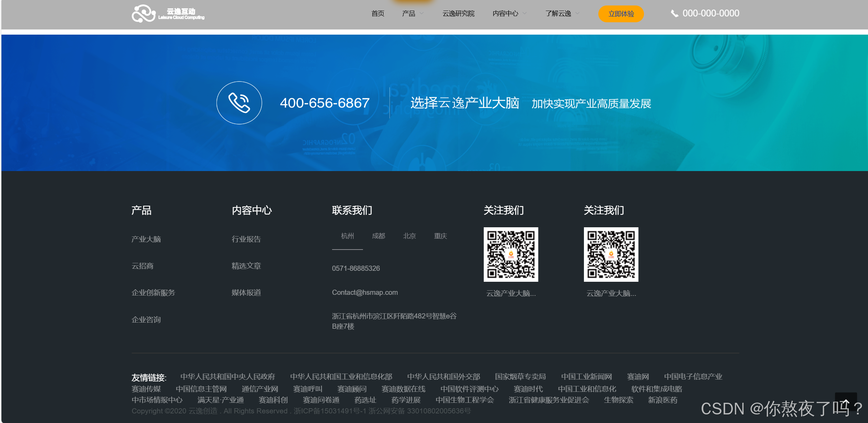868x423 pixels.
Task: Click the 0571-86885326 phone number
Action: pos(356,268)
